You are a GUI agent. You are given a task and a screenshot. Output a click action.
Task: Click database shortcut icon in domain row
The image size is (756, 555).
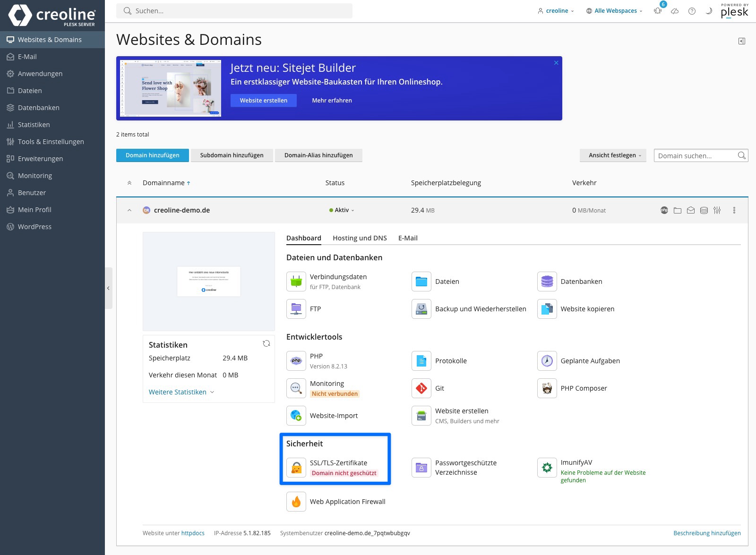(x=704, y=210)
